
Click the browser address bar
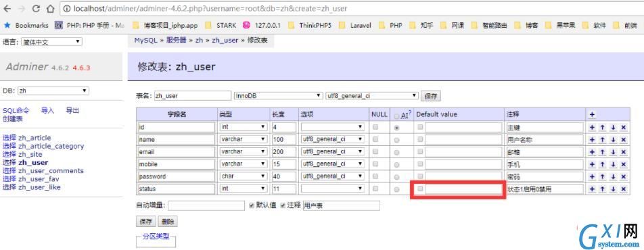351,8
